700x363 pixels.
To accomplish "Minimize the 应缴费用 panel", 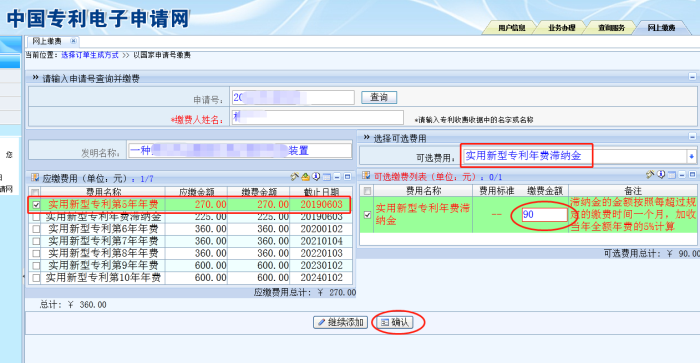I will tap(337, 177).
